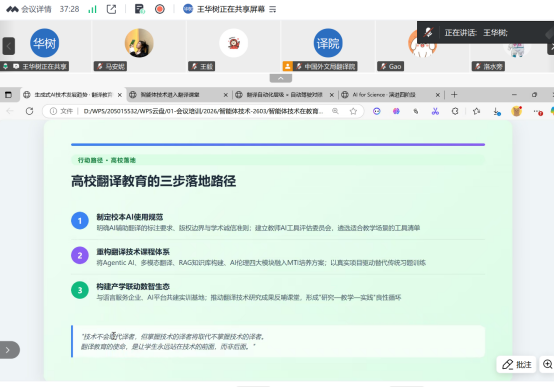The width and height of the screenshot is (554, 388).
Task: Click the browser refresh button
Action: (x=29, y=111)
